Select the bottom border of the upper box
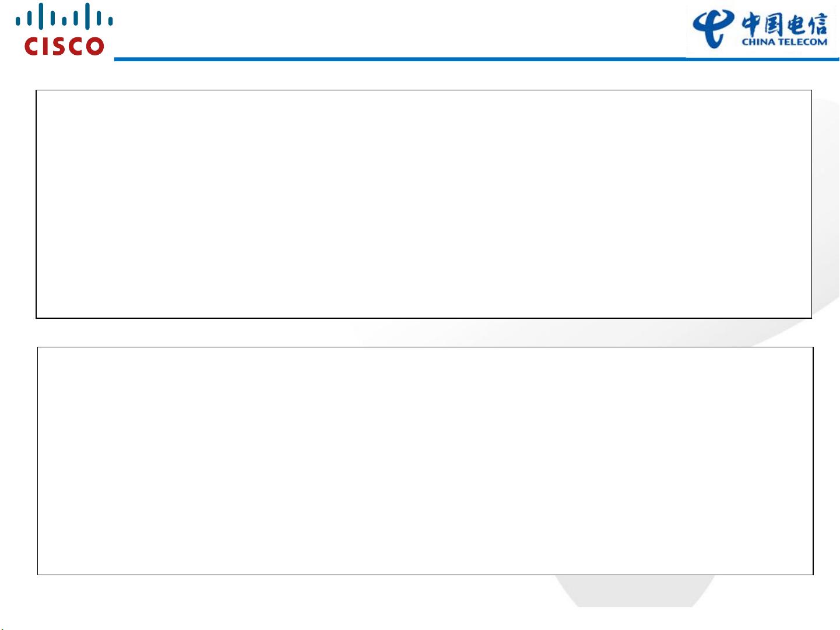This screenshot has height=630, width=840. coord(424,318)
